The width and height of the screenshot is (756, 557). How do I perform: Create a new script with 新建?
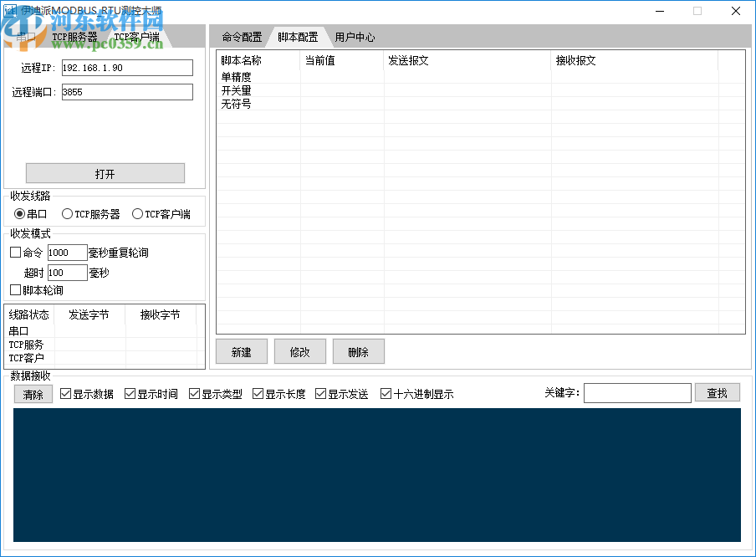(x=241, y=351)
